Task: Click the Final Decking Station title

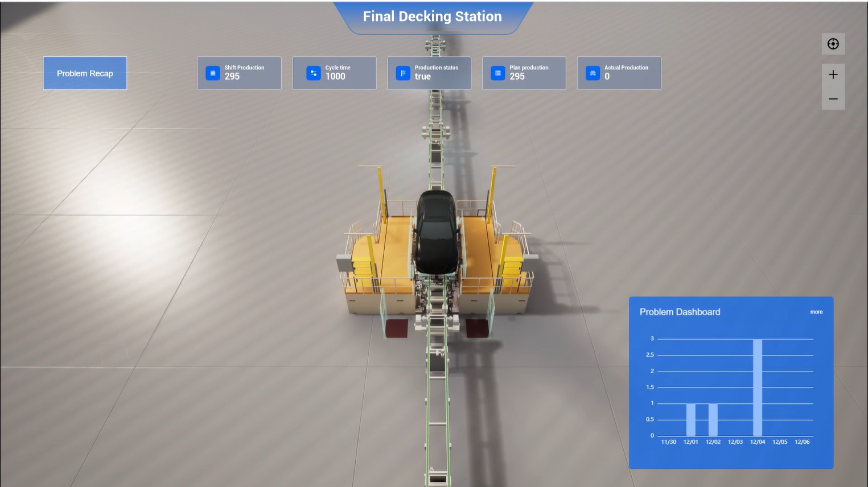Action: [x=433, y=16]
